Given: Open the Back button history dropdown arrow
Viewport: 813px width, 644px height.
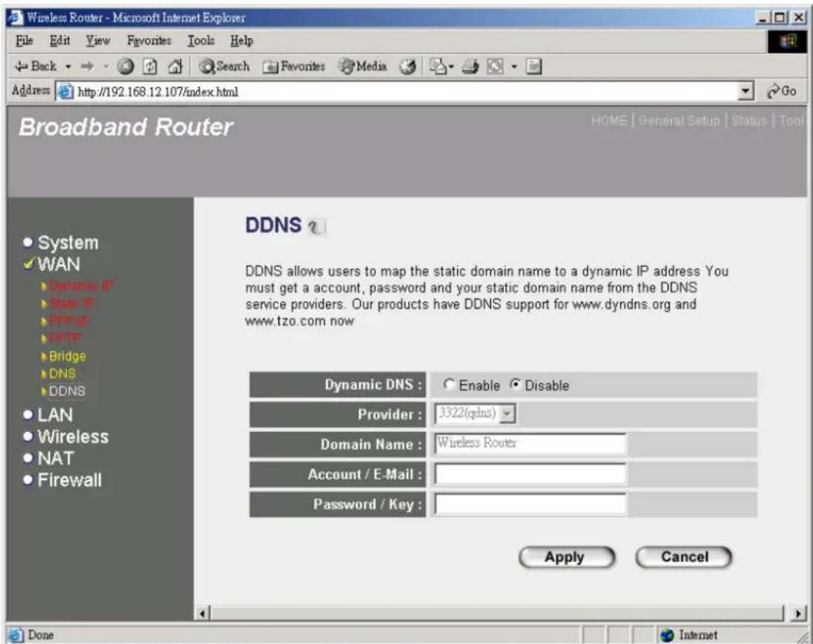Looking at the screenshot, I should (x=68, y=66).
